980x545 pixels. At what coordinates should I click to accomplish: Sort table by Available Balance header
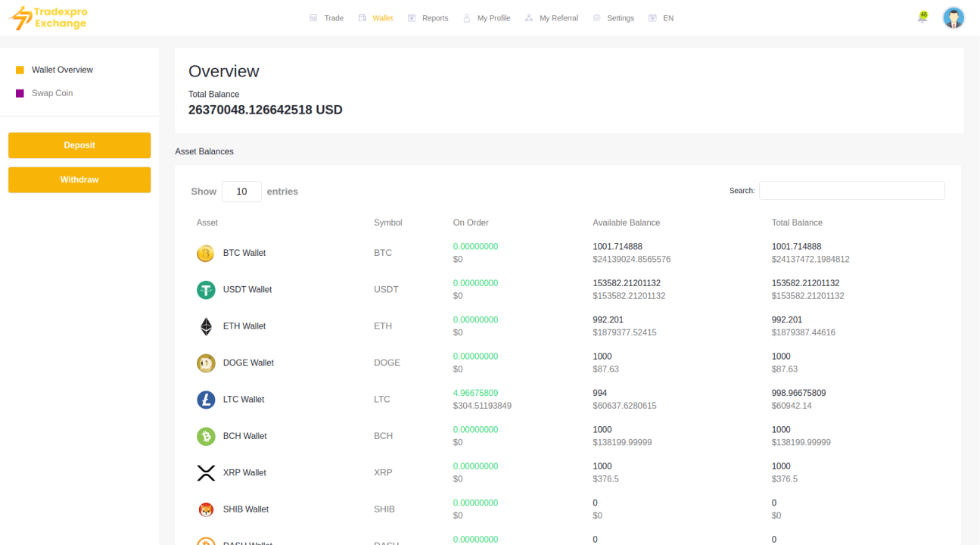[x=626, y=223]
